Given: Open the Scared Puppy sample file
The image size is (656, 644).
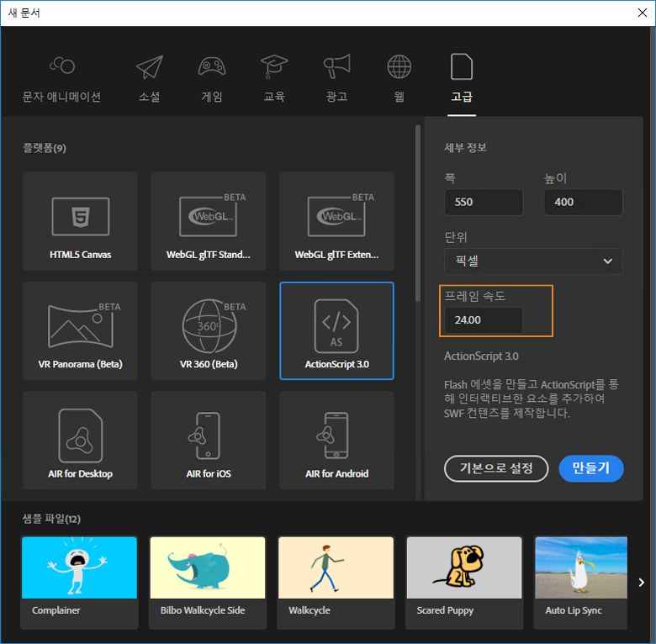Looking at the screenshot, I should point(464,583).
